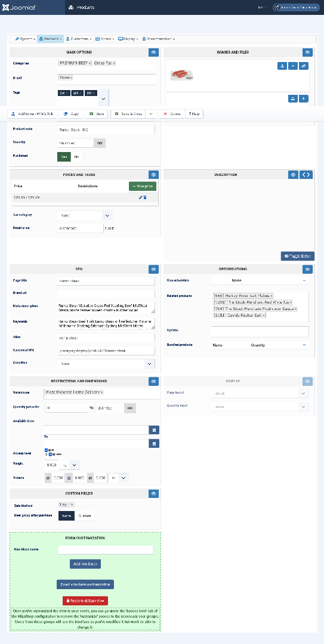This screenshot has width=324, height=644.
Task: Set Published to No
Action: 77,157
